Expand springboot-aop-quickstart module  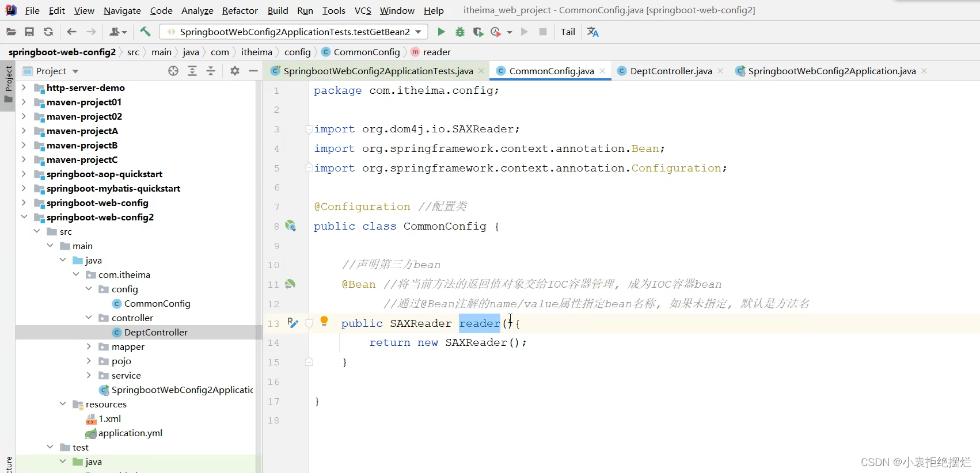(24, 174)
